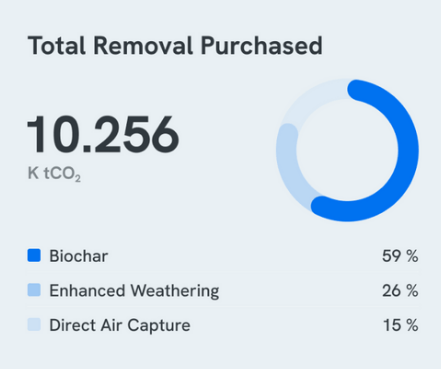Click the rounded cap ending the Enhanced Weathering arc
This screenshot has width=441, height=369.
[x=288, y=133]
